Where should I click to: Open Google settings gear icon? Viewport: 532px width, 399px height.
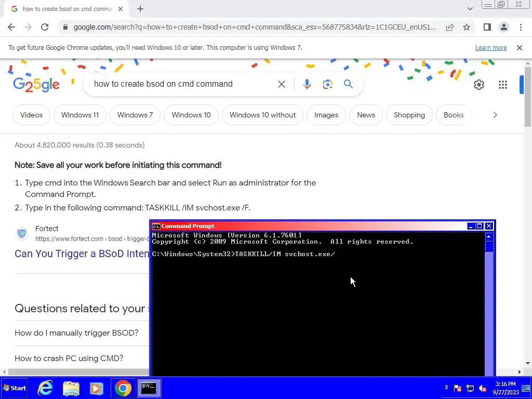pos(478,85)
